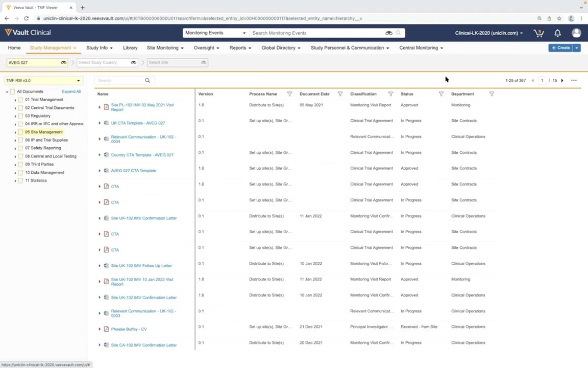Screen dimensions: 588x368
Task: Open the Monitoring Events search scope dropdown
Action: click(215, 33)
